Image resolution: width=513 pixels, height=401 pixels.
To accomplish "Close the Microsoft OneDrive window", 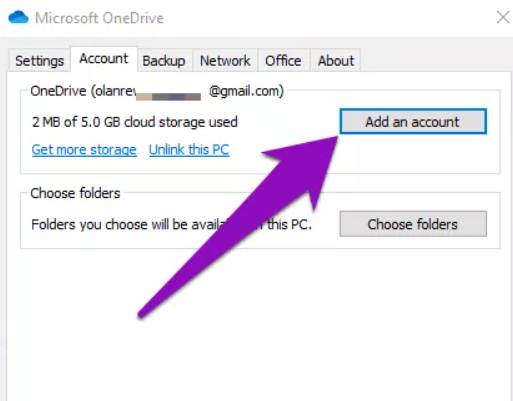I will click(503, 17).
